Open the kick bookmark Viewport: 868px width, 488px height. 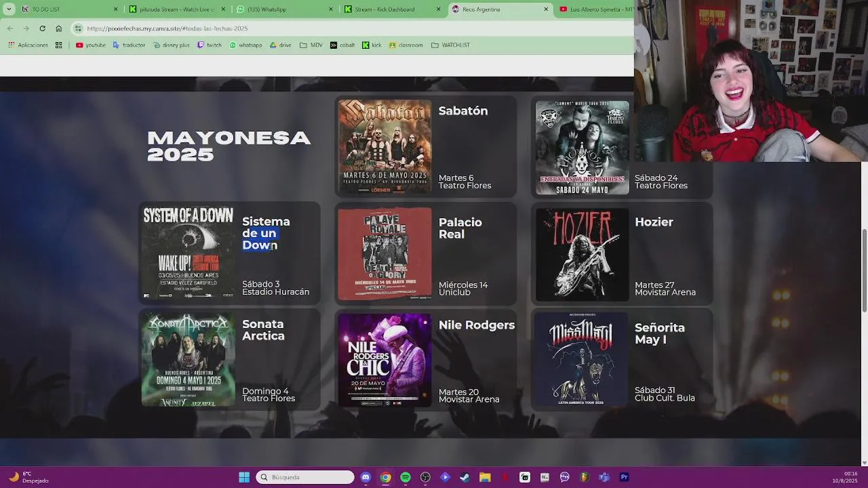pyautogui.click(x=372, y=45)
